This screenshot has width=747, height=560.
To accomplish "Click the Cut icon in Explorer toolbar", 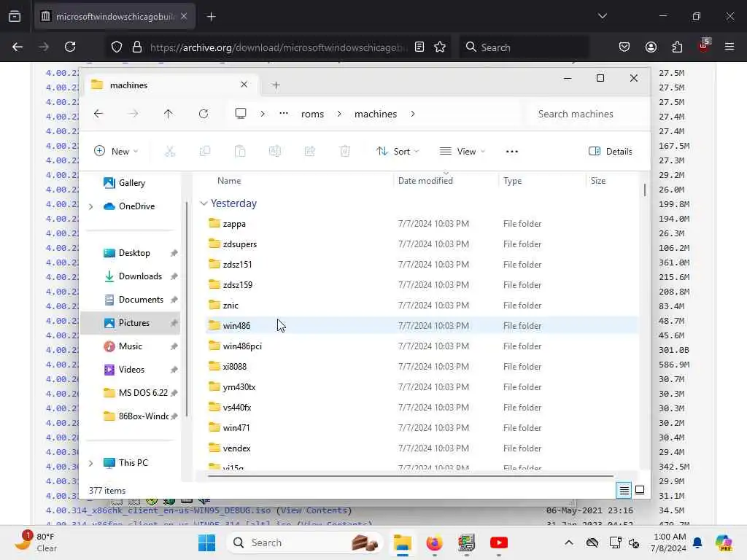I will [169, 152].
